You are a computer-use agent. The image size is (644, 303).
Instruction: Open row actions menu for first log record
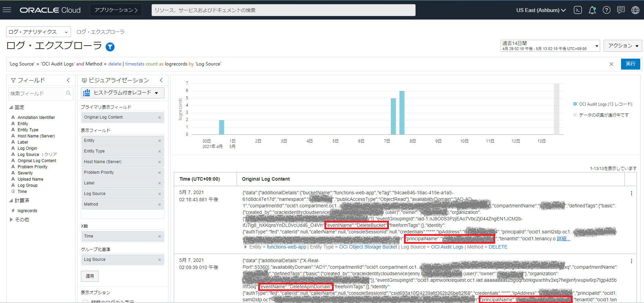click(631, 193)
